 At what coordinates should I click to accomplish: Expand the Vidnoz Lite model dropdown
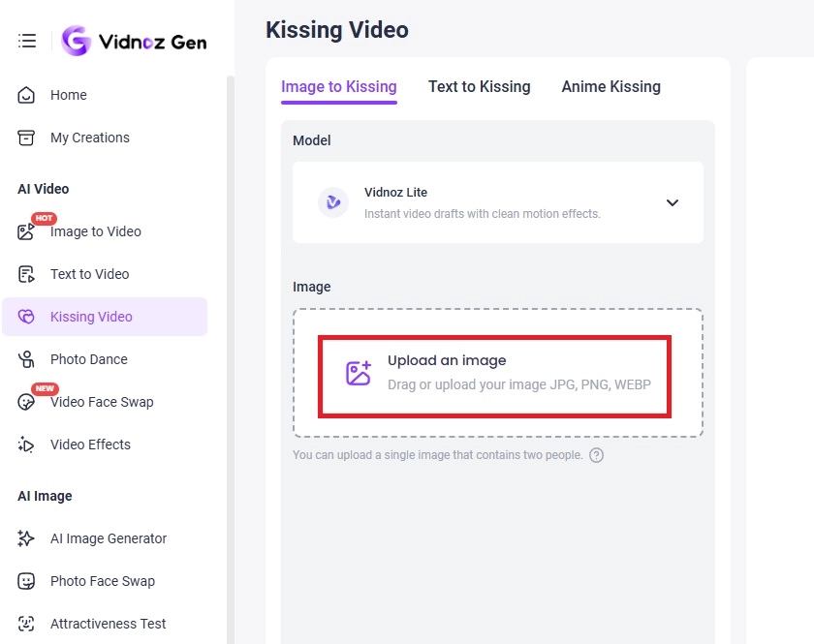672,202
